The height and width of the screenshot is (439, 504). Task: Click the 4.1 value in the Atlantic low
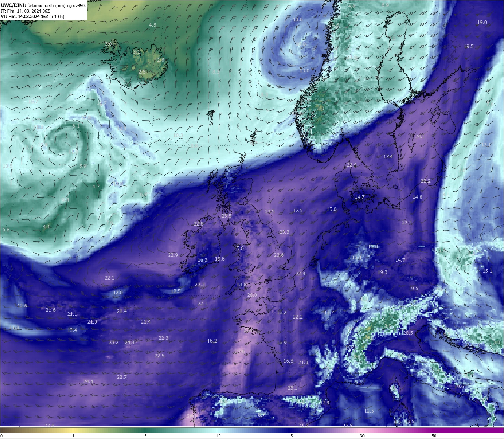[x=46, y=226]
